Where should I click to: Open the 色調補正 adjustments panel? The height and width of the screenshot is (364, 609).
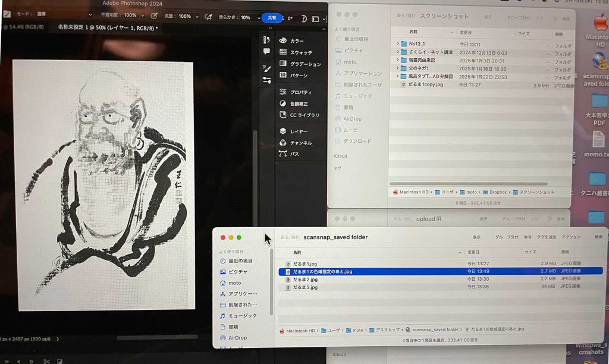(x=300, y=103)
